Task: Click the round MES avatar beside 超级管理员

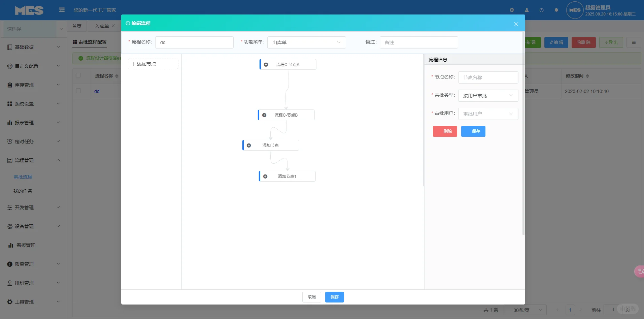Action: pos(575,10)
